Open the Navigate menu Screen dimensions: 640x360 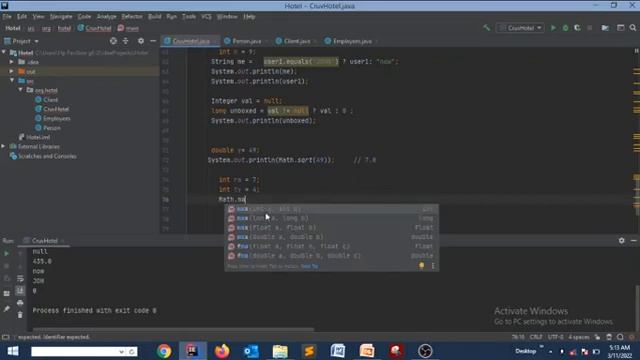click(61, 17)
